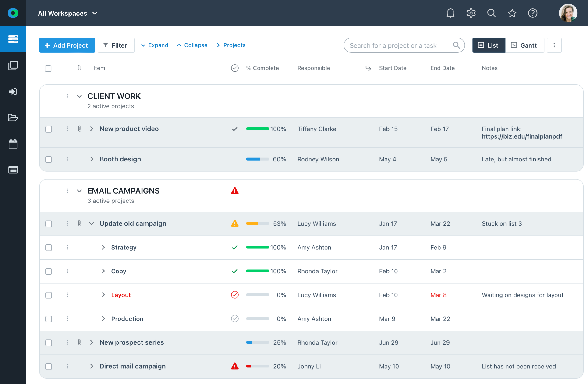Tick the header select-all checkbox
The image size is (588, 384).
point(48,68)
